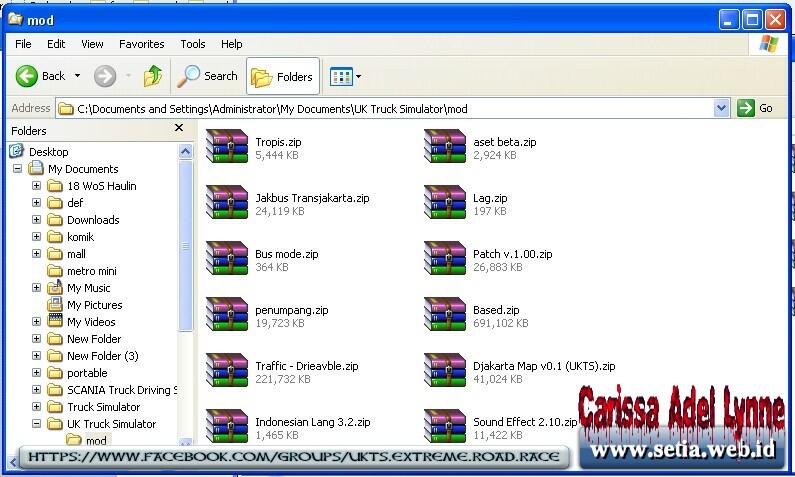Select the Sound Effect 2.10.zip archive icon

445,426
